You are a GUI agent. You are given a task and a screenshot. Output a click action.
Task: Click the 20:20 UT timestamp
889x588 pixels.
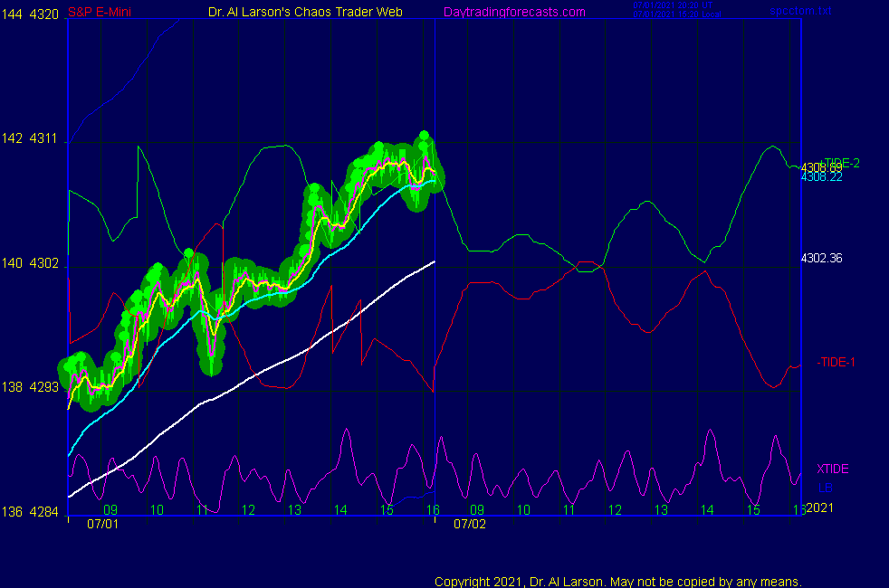coord(673,5)
